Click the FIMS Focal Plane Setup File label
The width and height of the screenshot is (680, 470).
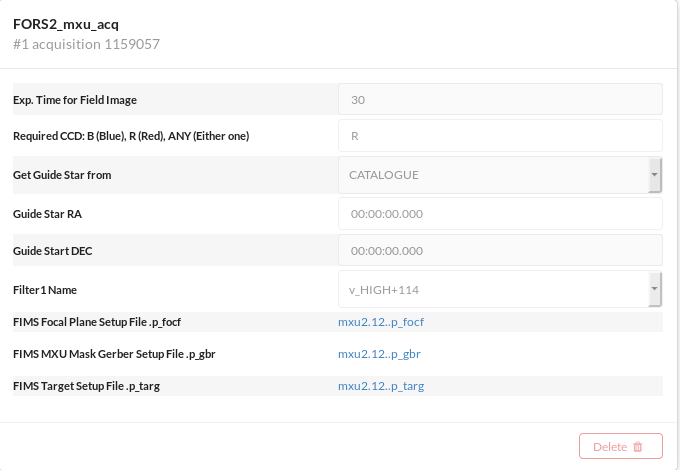96,322
